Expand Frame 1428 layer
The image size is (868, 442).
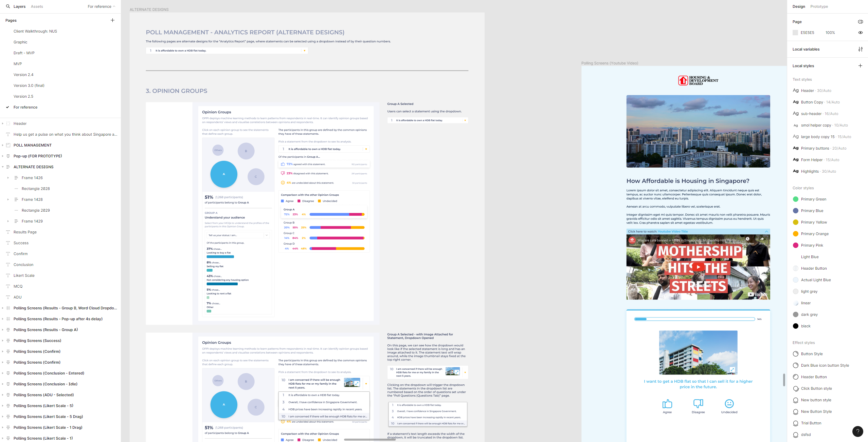pos(8,199)
